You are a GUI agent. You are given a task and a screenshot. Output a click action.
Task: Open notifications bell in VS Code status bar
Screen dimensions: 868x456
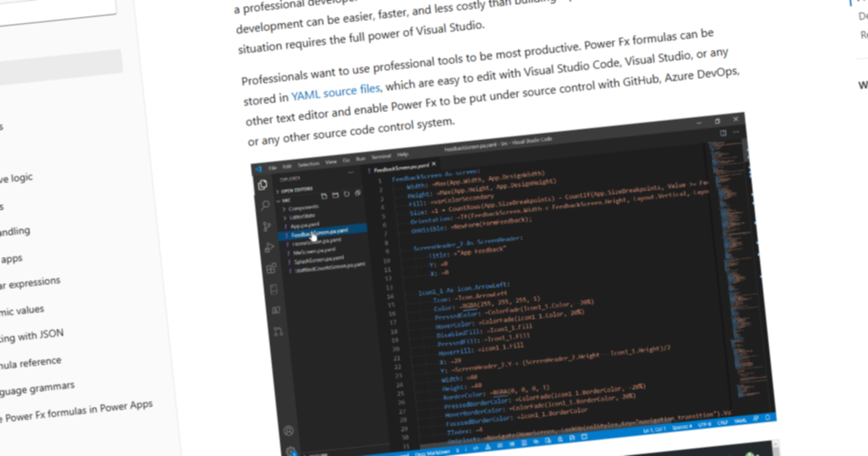(x=767, y=416)
